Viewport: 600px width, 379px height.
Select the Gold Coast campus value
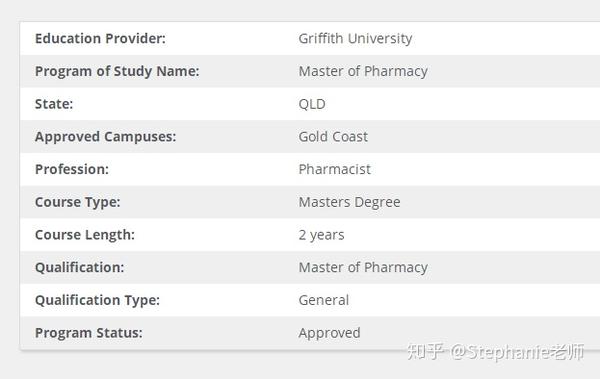(x=333, y=137)
